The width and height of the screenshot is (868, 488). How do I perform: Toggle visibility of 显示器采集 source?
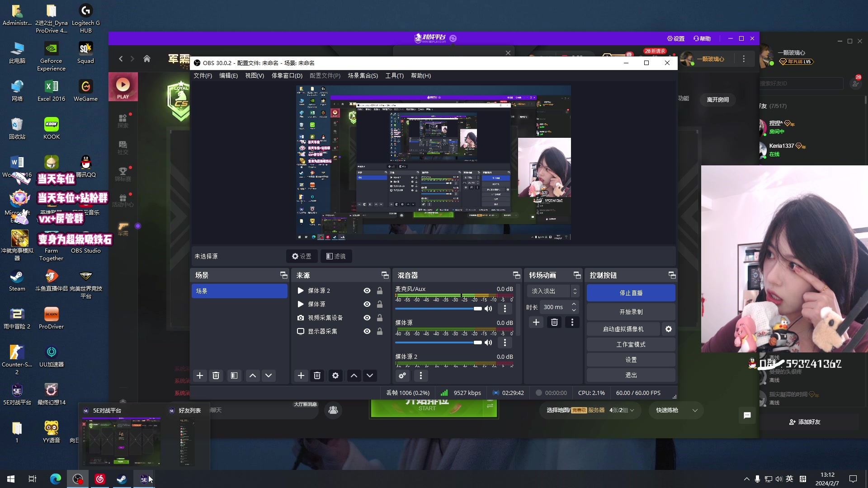point(367,331)
